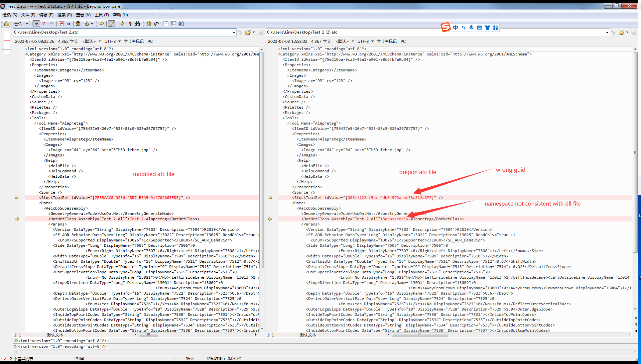641x364 pixels.
Task: Copy current difference to the right
Action: click(102, 24)
